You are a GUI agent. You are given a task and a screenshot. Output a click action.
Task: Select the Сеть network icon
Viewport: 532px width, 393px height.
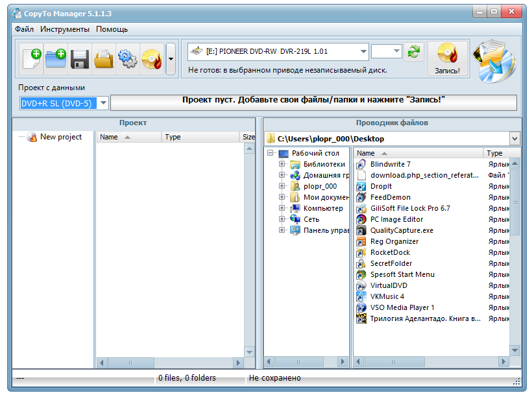[295, 219]
